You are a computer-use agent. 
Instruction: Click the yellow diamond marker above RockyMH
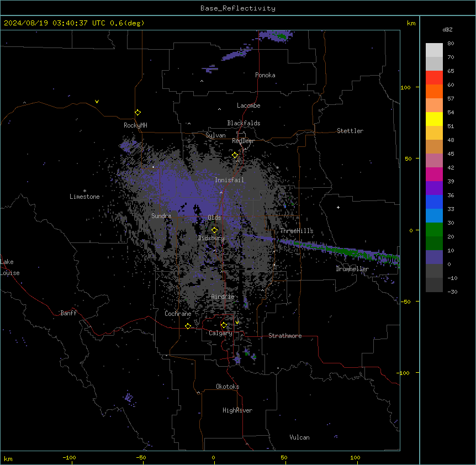[138, 113]
